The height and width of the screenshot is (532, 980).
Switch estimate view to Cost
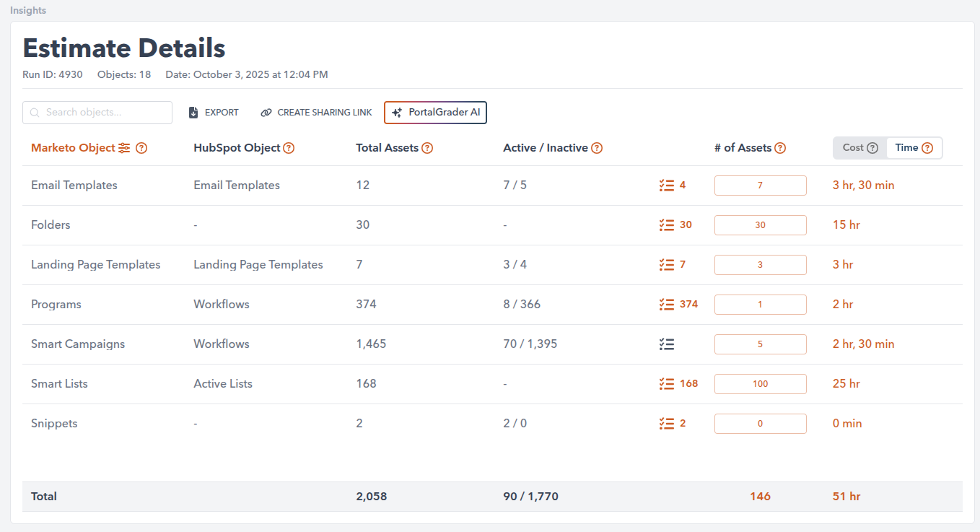click(x=859, y=147)
